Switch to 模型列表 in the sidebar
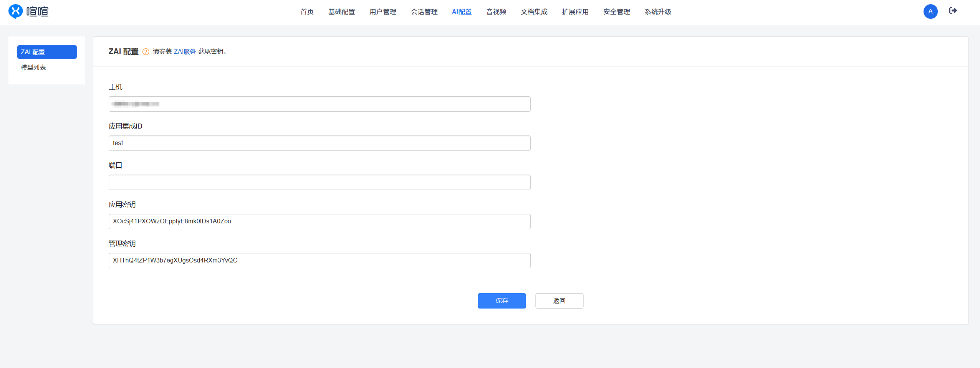 click(x=33, y=67)
